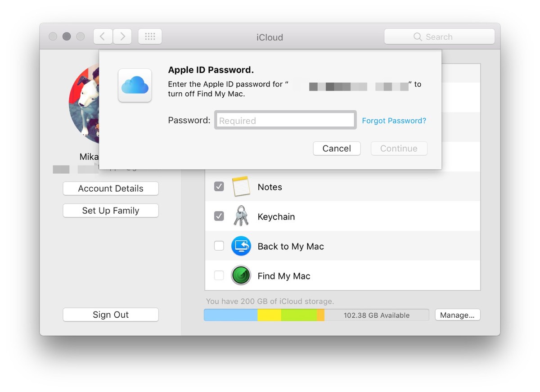540x392 pixels.
Task: Open Manage... storage button
Action: coord(457,315)
